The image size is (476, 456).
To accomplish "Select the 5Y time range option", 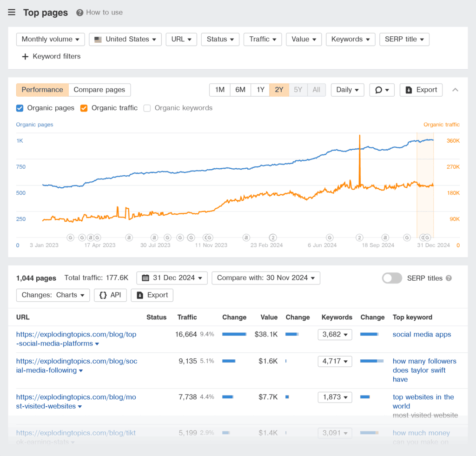I will pyautogui.click(x=298, y=90).
